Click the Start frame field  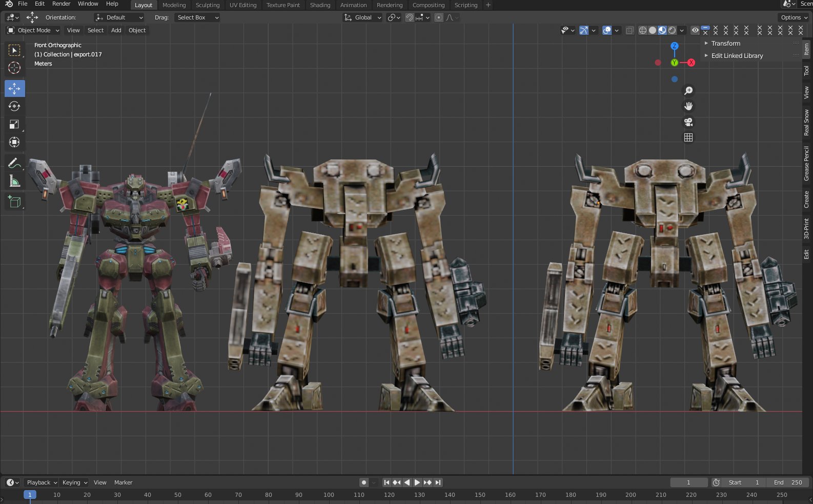point(744,482)
